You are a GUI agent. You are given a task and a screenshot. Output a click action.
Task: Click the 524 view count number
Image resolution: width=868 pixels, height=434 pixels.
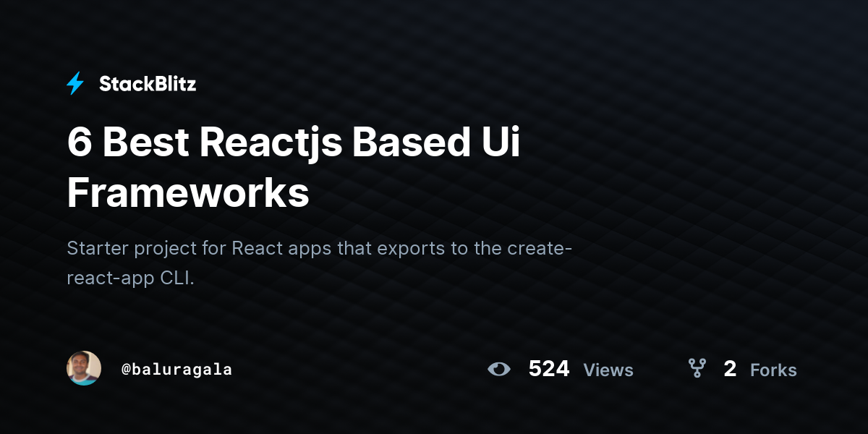tap(549, 369)
